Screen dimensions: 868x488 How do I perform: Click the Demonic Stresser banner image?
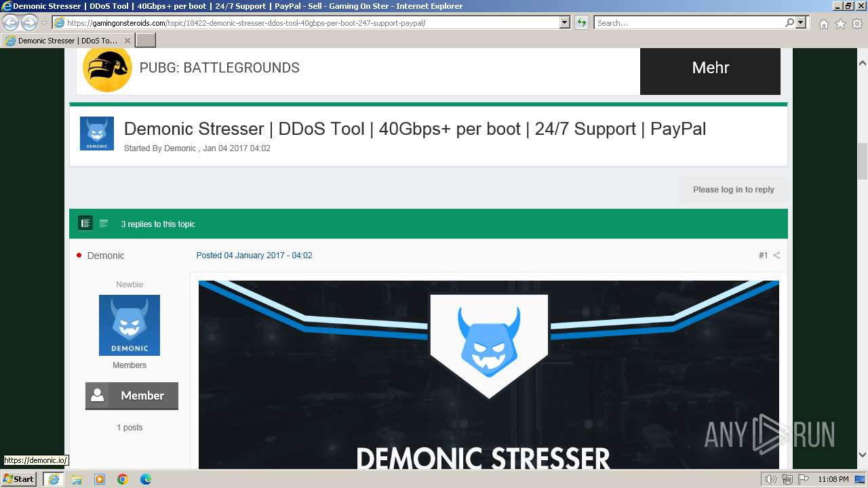click(488, 374)
